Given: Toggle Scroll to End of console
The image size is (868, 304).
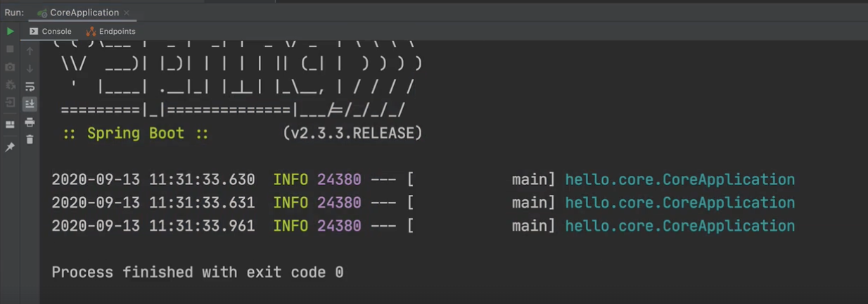Looking at the screenshot, I should [x=30, y=103].
